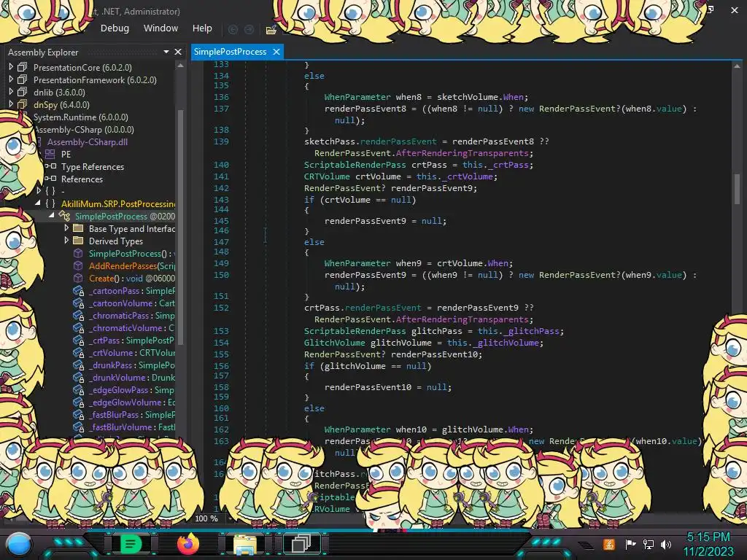747x560 pixels.
Task: Select the dnlib assembly icon
Action: [23, 92]
